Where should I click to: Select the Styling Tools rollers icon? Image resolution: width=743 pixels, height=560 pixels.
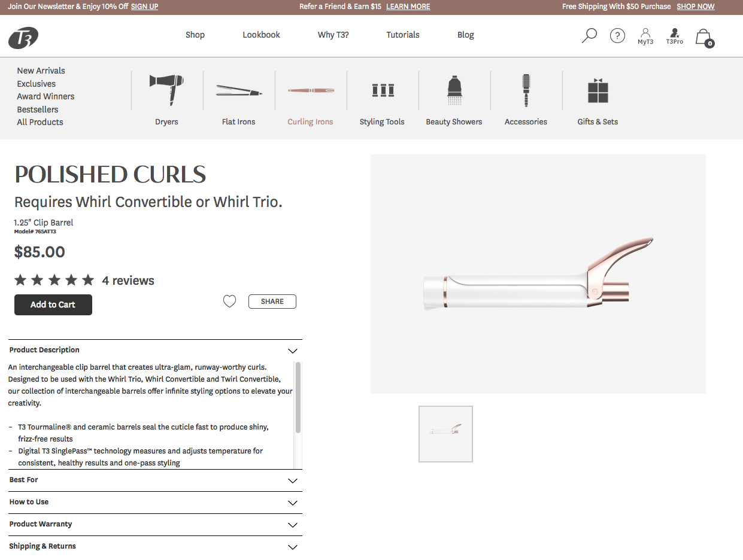[383, 90]
